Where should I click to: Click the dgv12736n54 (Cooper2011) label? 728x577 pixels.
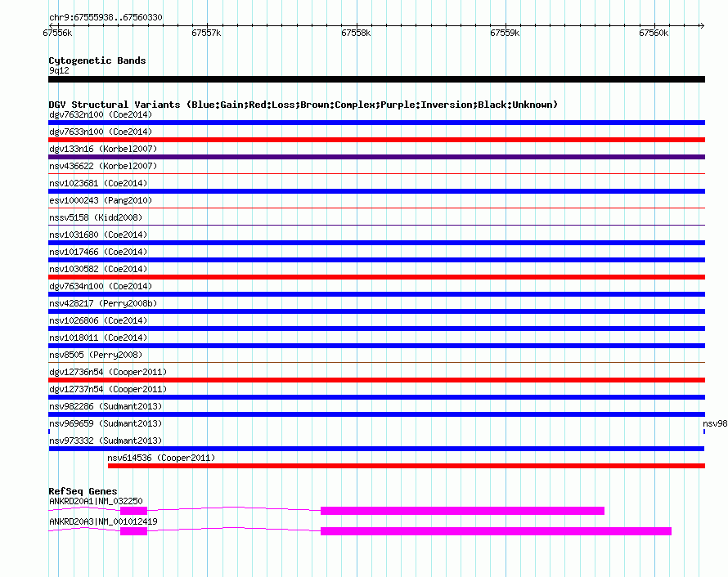pyautogui.click(x=108, y=372)
